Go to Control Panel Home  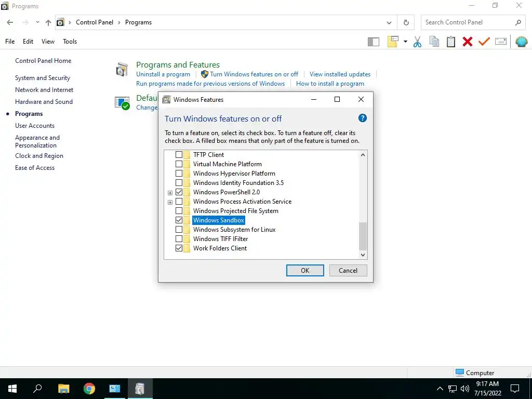click(x=43, y=61)
